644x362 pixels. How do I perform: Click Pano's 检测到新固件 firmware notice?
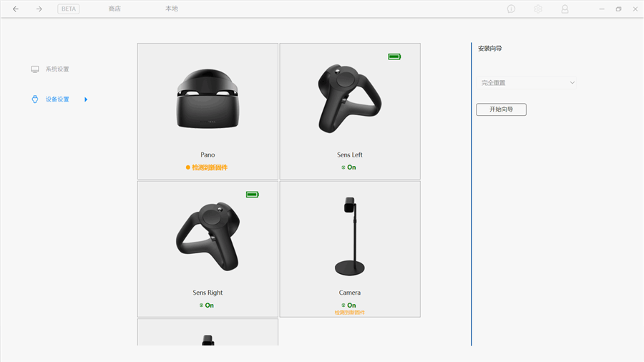(x=209, y=167)
